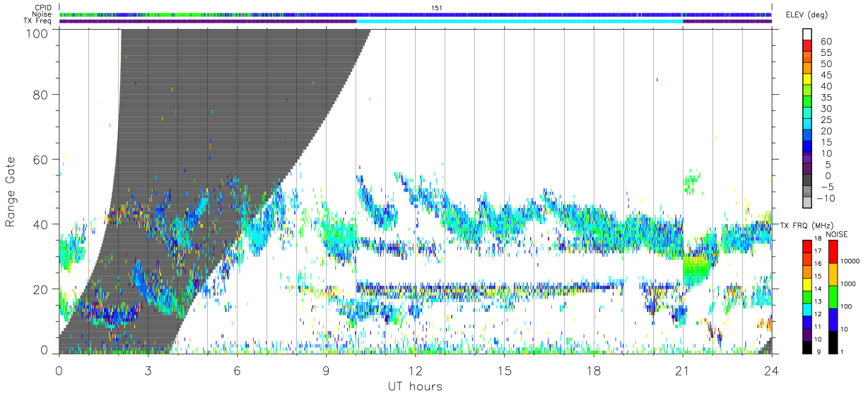The width and height of the screenshot is (868, 401).
Task: Click the yellow segment of ELEV colorbar
Action: 807,80
